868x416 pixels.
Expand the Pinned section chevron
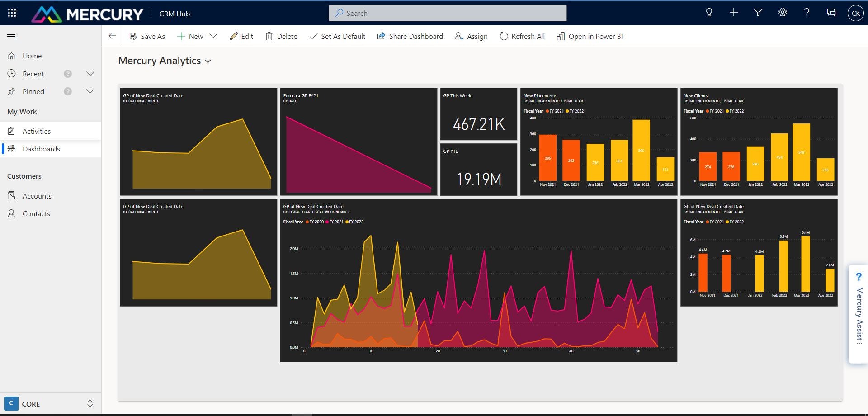90,91
